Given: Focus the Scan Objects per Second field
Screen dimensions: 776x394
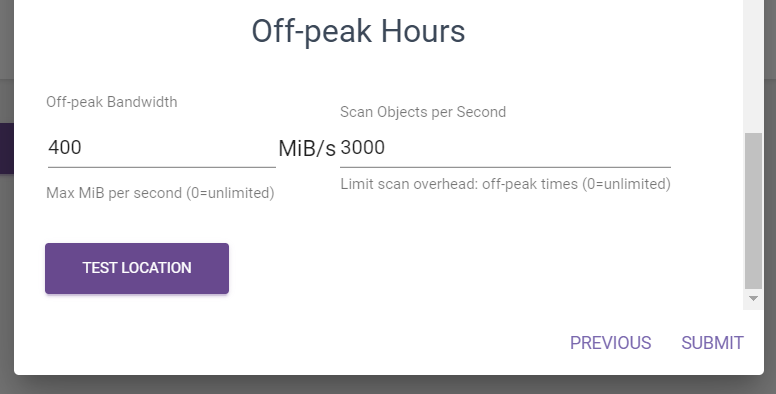Looking at the screenshot, I should pos(505,148).
